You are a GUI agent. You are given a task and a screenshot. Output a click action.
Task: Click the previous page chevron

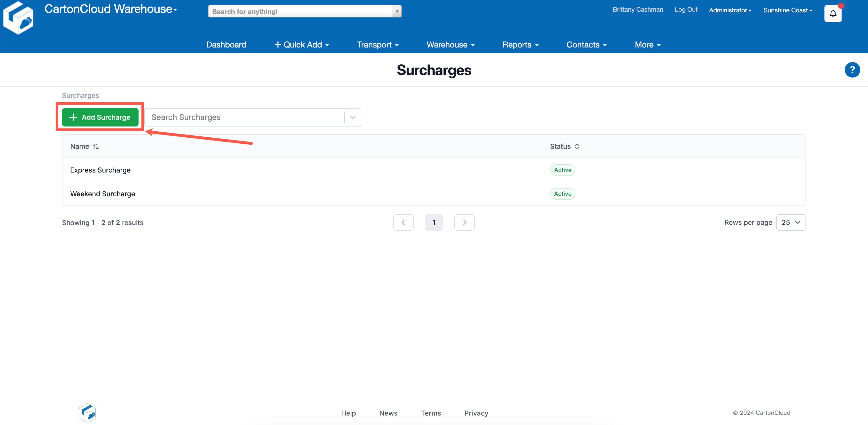tap(403, 222)
